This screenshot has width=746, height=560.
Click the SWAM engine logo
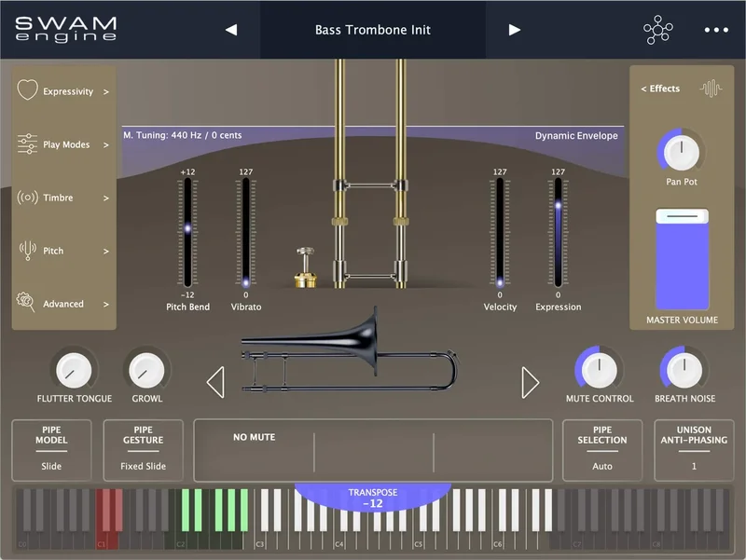pos(65,29)
